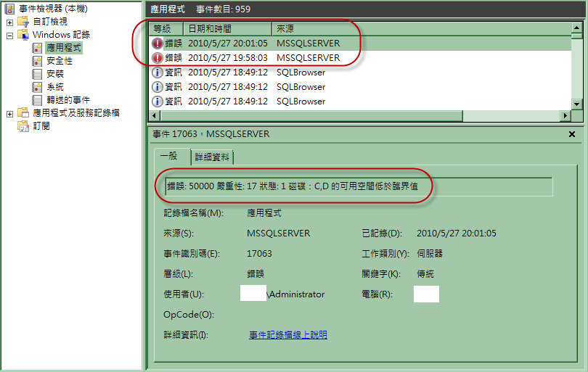Click the 記錄檔名稱 value 應用程式

point(264,213)
